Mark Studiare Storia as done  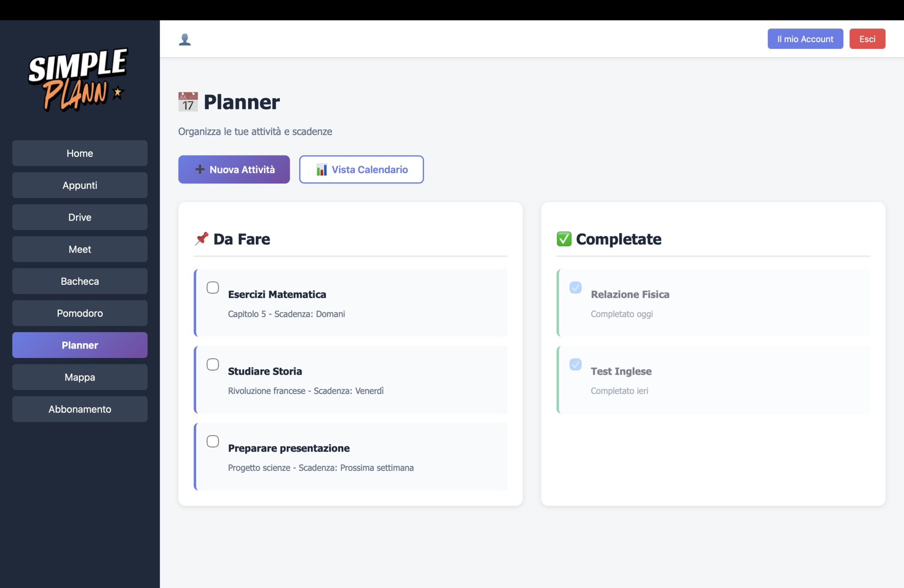212,364
